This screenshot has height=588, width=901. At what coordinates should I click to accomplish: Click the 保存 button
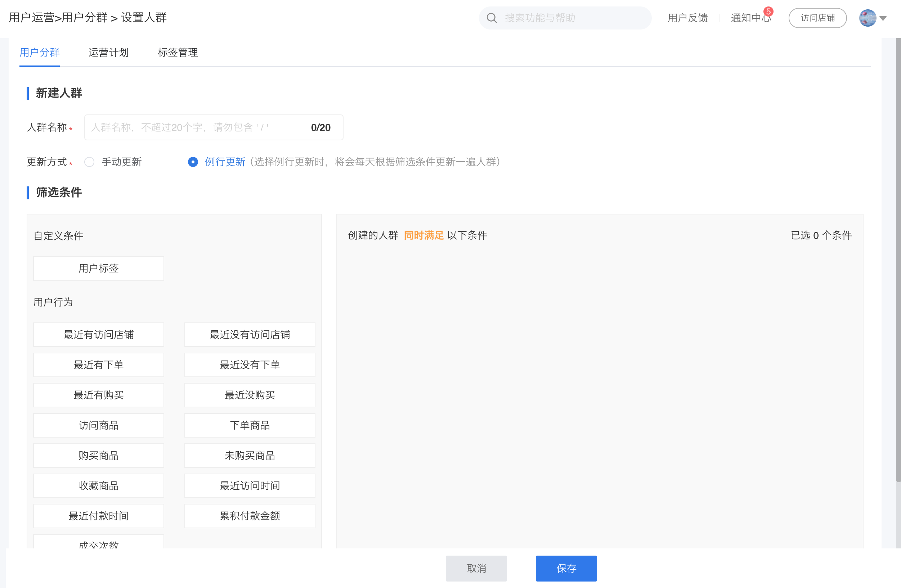[566, 568]
